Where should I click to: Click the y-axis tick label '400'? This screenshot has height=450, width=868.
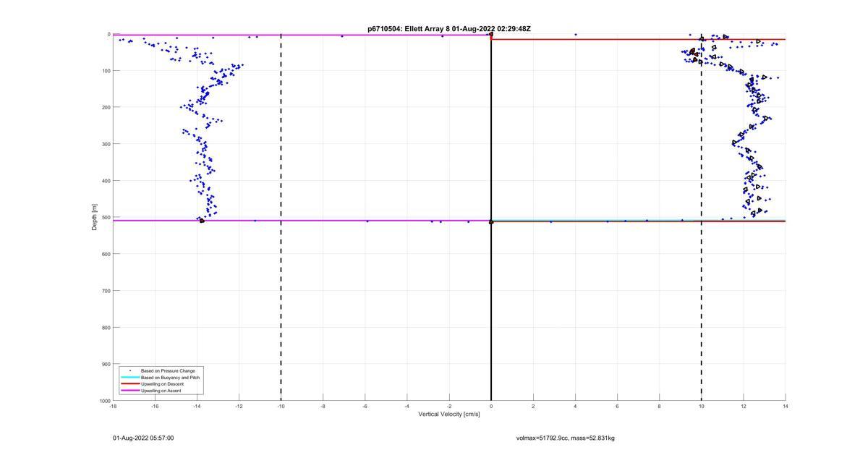[105, 181]
